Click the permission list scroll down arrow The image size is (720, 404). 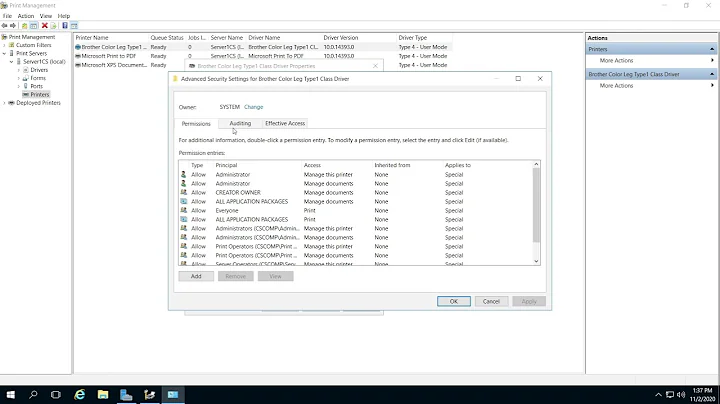tap(536, 261)
